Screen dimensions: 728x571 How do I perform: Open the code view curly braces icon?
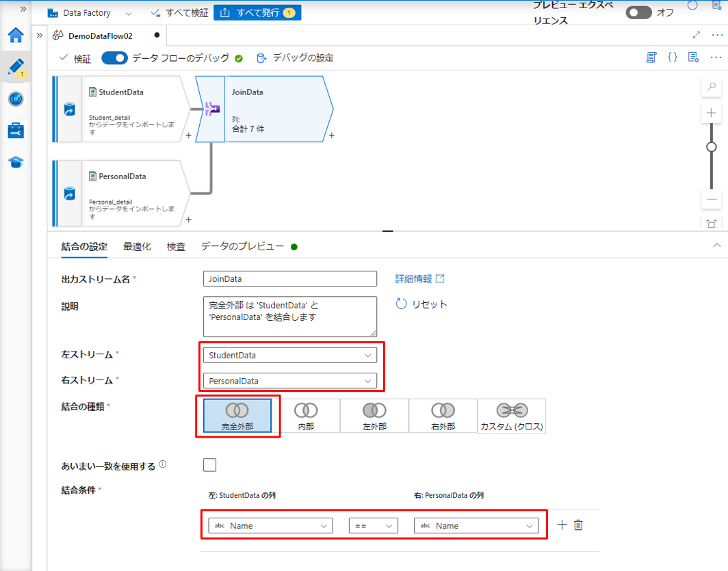[673, 57]
